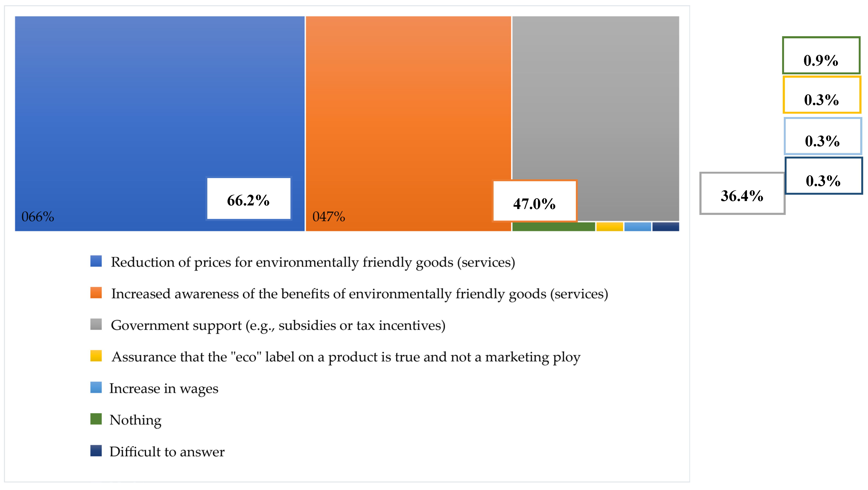Screen dimensions: 868x490
Task: Click the light blue Increase in wages swatch
Action: pyautogui.click(x=96, y=387)
